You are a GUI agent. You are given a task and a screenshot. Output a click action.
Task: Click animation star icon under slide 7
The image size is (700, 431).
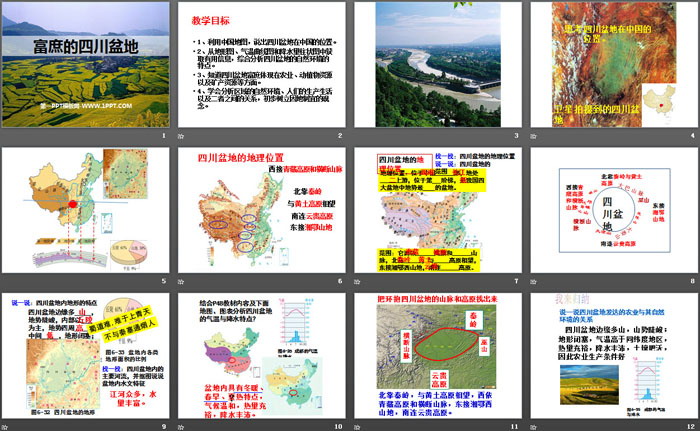(x=357, y=281)
